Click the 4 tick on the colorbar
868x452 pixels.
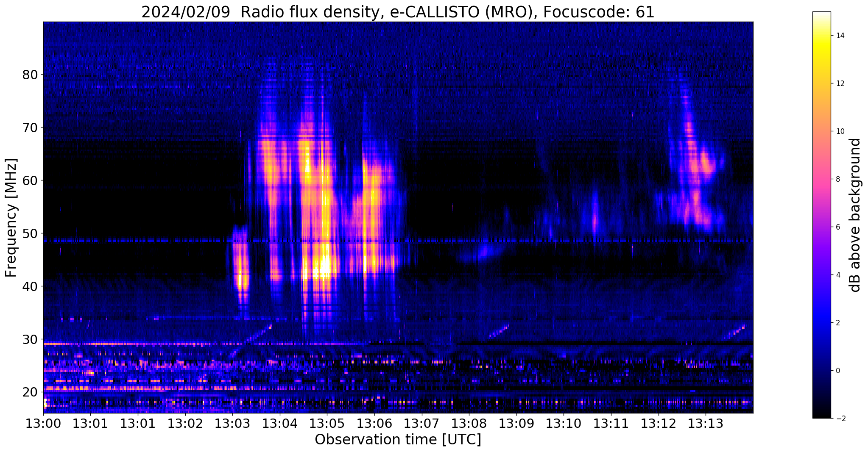(x=838, y=275)
